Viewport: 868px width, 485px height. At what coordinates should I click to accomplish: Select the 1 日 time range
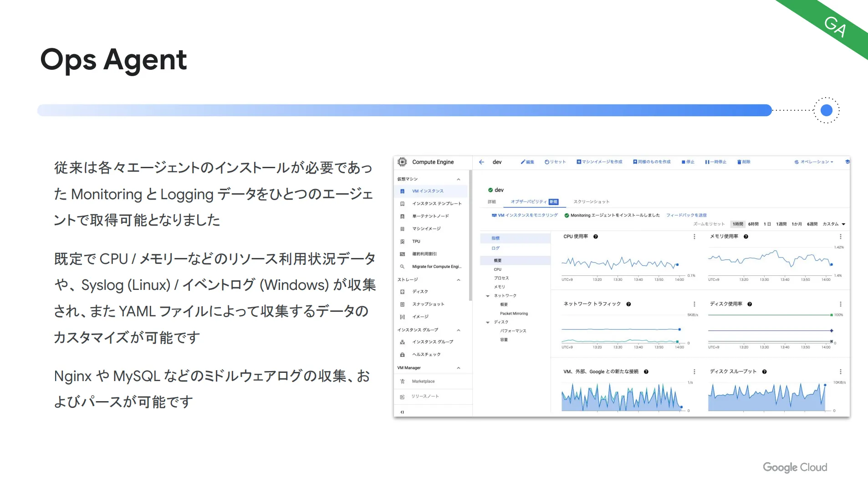point(767,224)
